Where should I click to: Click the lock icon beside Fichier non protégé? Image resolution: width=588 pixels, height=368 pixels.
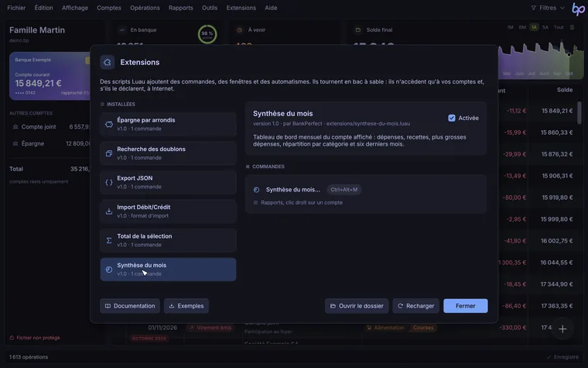tap(12, 338)
